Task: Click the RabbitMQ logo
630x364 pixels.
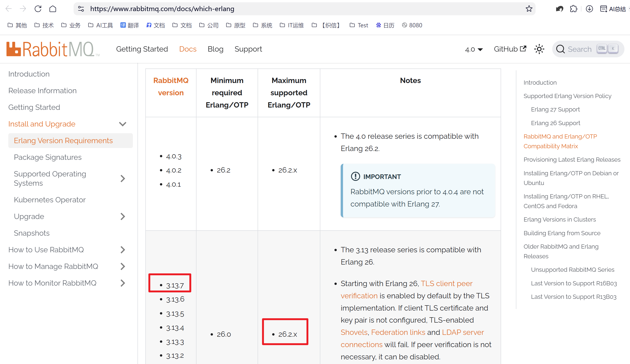Action: coord(53,49)
